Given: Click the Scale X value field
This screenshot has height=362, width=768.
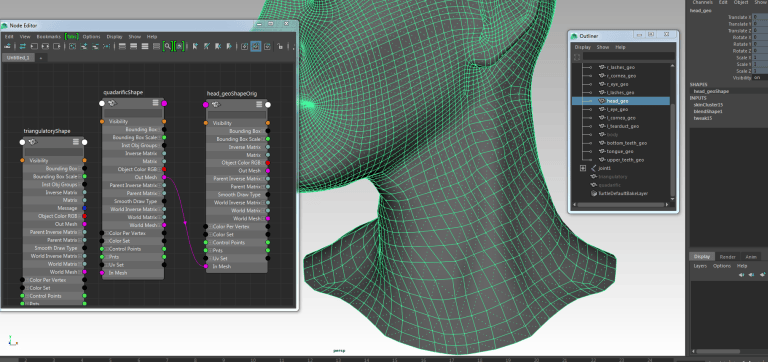Looking at the screenshot, I should pos(760,57).
